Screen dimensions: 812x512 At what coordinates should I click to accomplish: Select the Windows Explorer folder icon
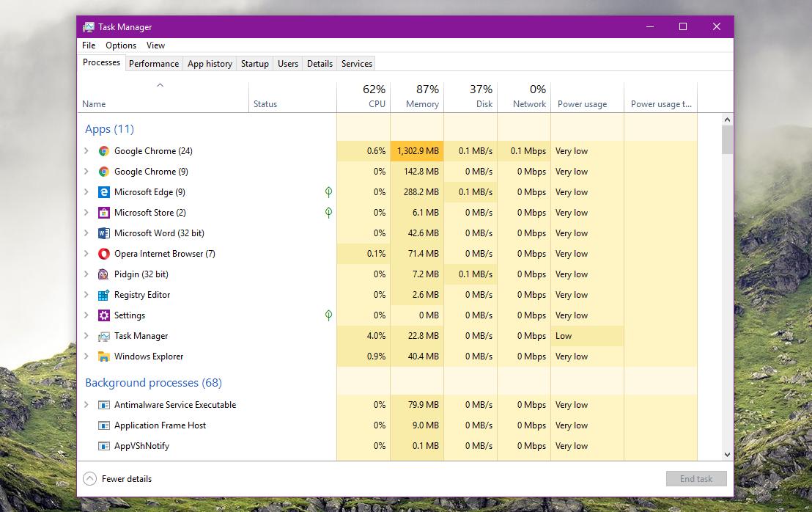point(103,356)
